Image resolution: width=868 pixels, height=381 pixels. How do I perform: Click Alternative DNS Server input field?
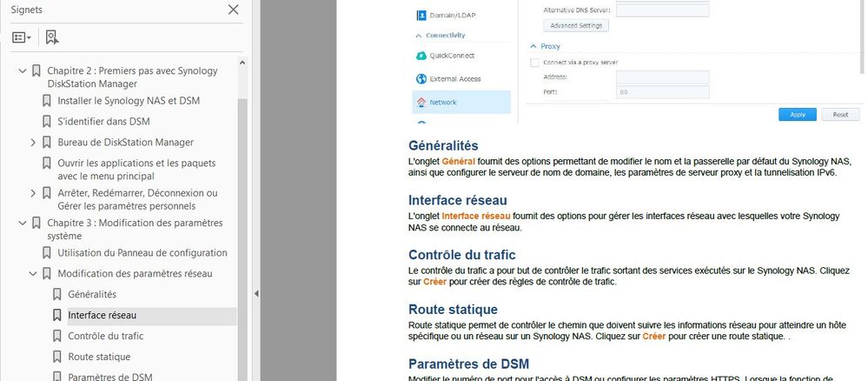(x=663, y=10)
